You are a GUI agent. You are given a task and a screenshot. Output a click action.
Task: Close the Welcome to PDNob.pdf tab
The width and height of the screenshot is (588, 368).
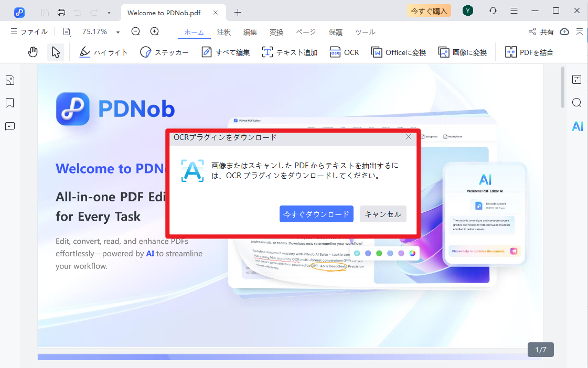click(216, 13)
